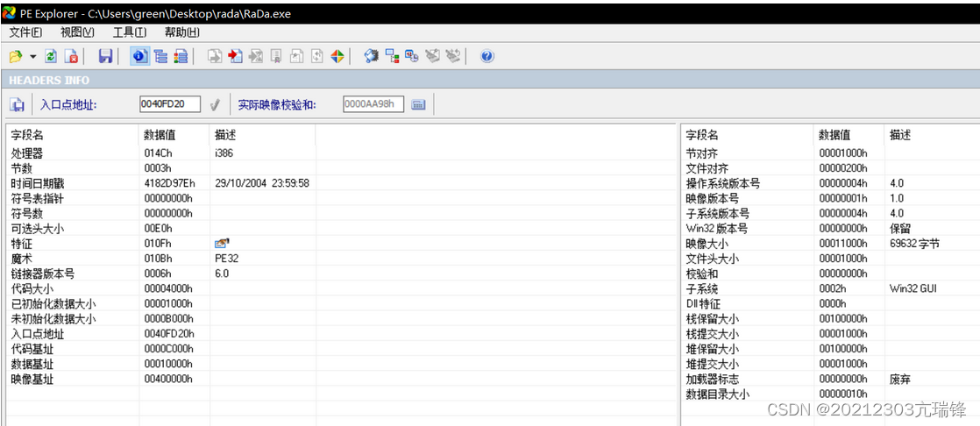980x426 pixels.
Task: Click the 入口点地址 input field
Action: coord(170,104)
